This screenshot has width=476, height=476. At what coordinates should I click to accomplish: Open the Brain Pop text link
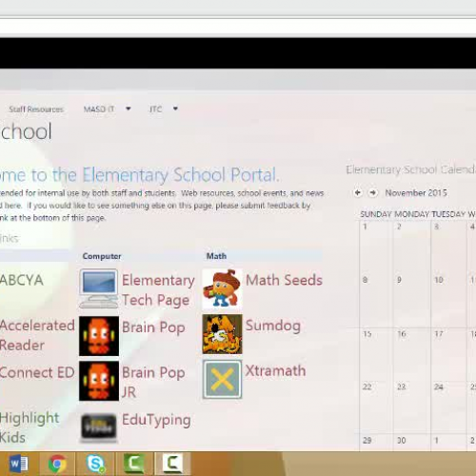pos(153,327)
